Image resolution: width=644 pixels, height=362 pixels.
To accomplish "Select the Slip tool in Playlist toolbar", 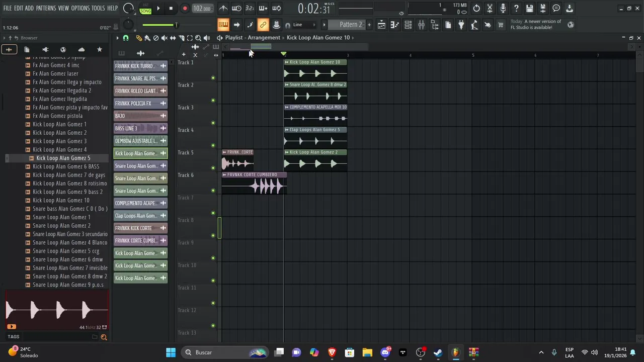I will click(173, 38).
